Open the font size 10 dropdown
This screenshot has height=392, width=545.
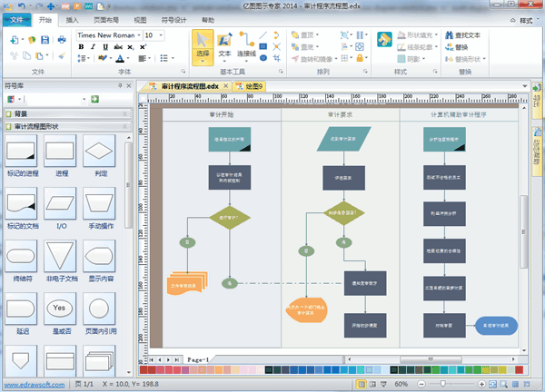pyautogui.click(x=161, y=35)
